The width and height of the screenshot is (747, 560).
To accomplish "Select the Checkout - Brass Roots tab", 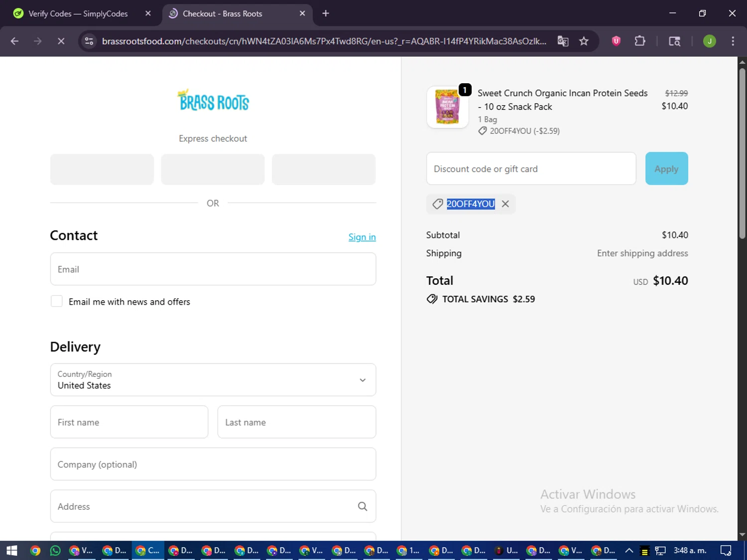I will pyautogui.click(x=234, y=13).
